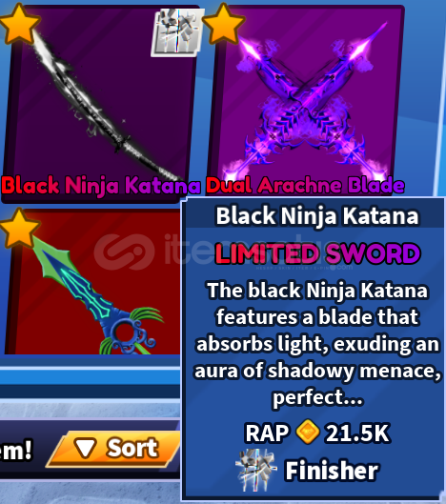The image size is (446, 504).
Task: Click the star on Dual Arachne Blade card
Action: [x=224, y=24]
